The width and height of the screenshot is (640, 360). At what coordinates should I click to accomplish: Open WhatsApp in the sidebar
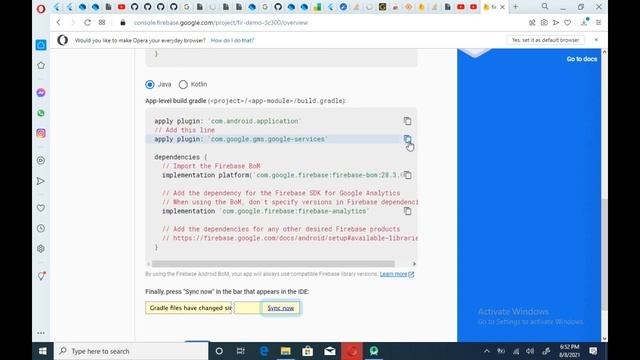click(x=41, y=113)
